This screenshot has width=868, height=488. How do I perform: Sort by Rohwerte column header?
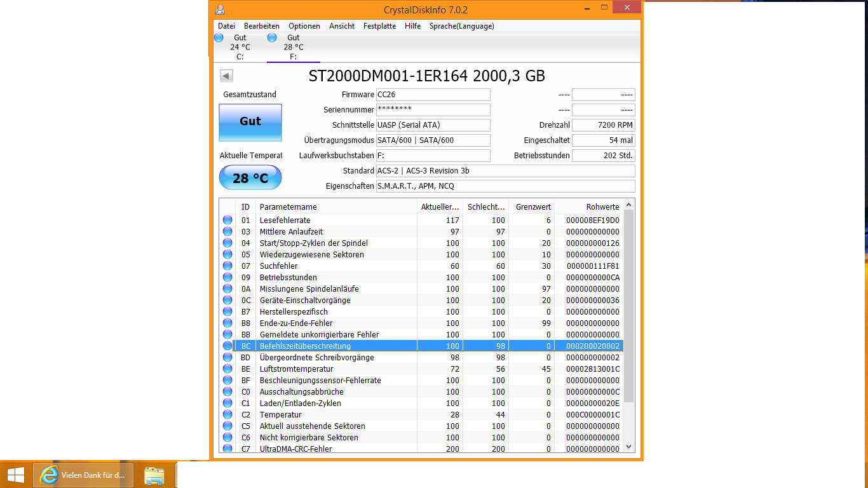(589, 207)
